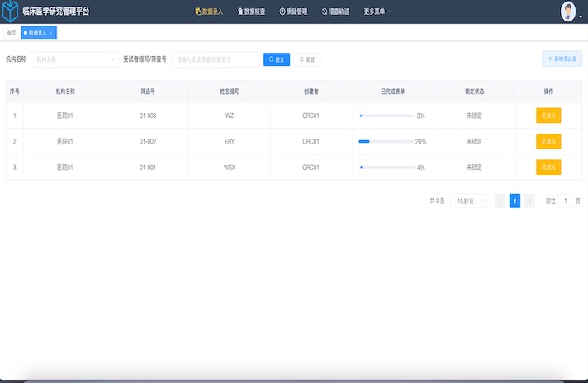Switch to the 首页 tab
This screenshot has height=383, width=588.
[12, 33]
